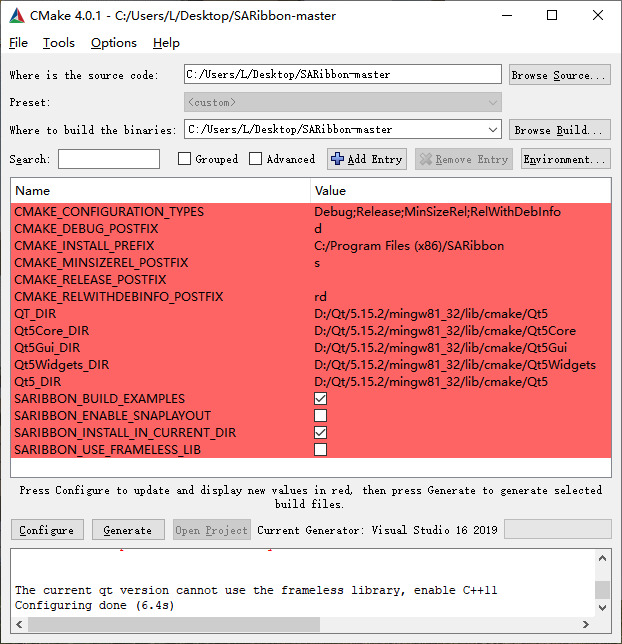The image size is (622, 644).
Task: Click Browse Source button
Action: (560, 75)
